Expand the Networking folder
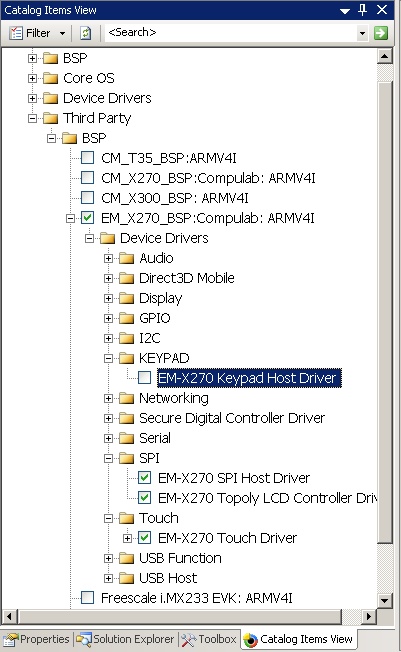This screenshot has height=652, width=401. 109,398
